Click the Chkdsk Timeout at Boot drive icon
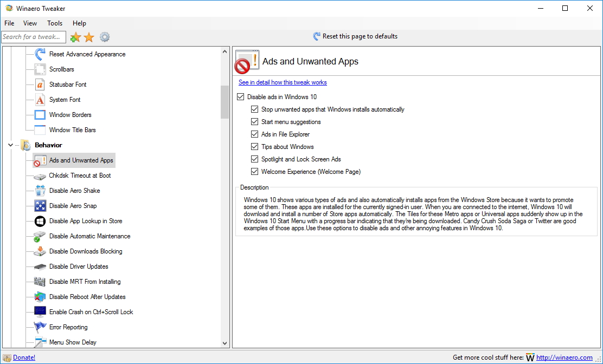Viewport: 603px width, 364px height. pyautogui.click(x=40, y=176)
